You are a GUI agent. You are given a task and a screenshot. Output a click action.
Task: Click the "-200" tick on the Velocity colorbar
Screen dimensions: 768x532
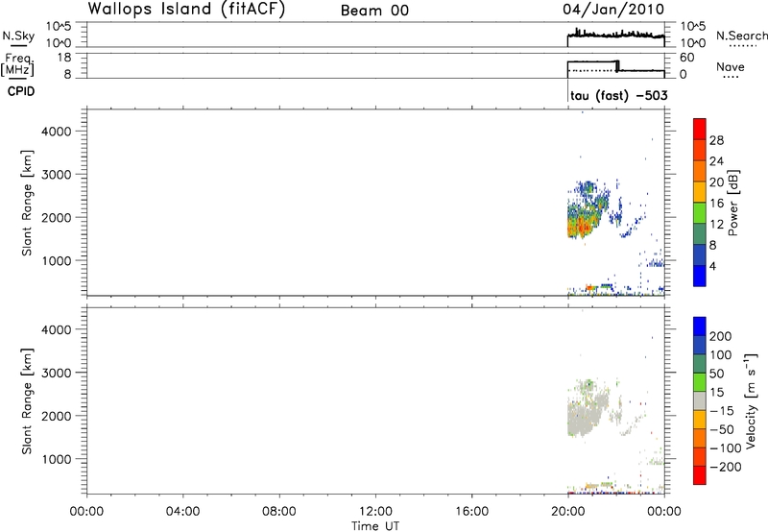[726, 467]
